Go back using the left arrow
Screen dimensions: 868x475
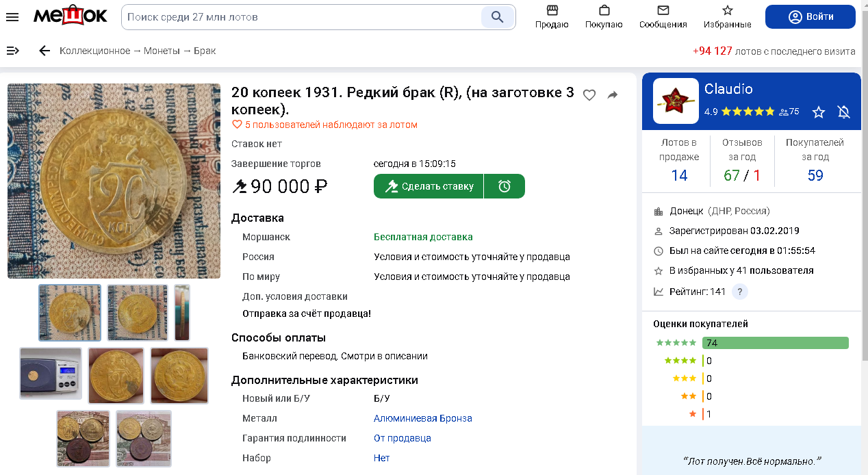tap(44, 51)
